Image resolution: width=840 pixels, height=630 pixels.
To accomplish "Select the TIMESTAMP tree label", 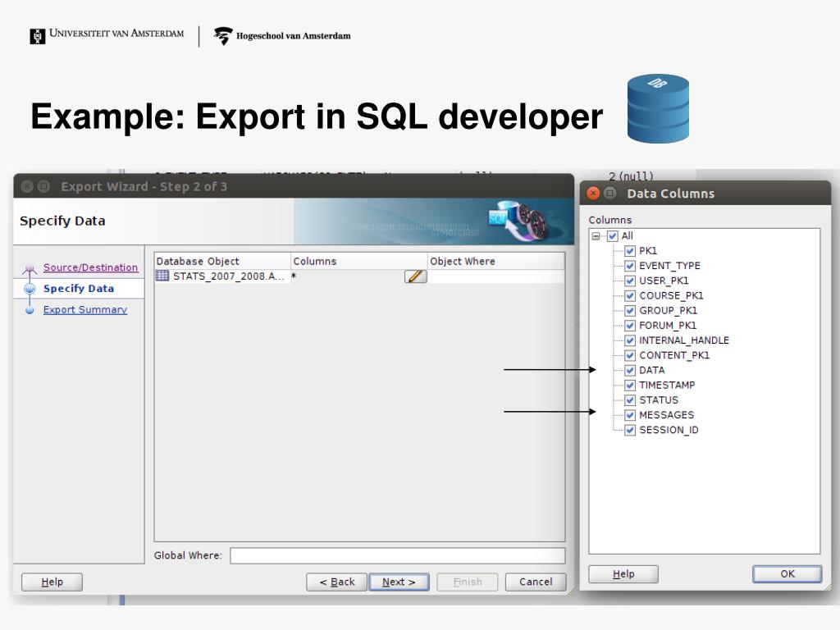I will tap(667, 386).
